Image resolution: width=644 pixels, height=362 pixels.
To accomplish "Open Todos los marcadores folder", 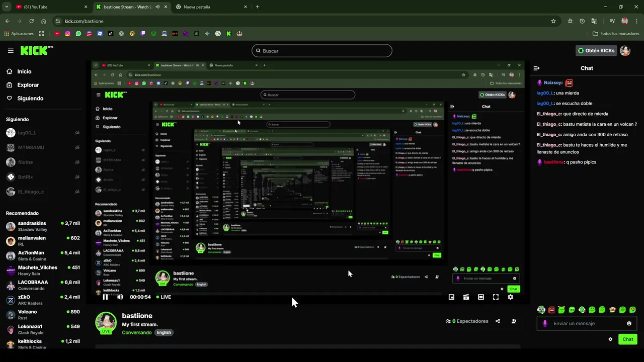I will [616, 34].
